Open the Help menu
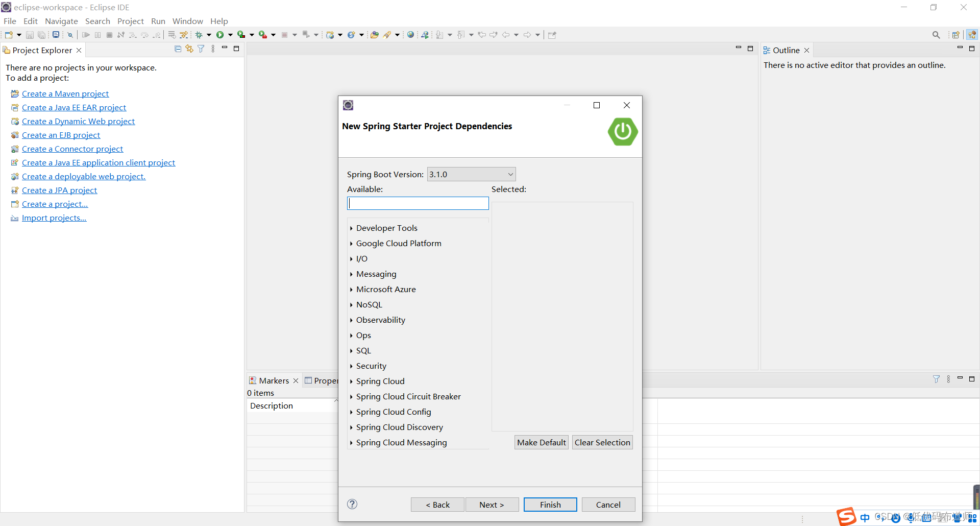This screenshot has width=980, height=526. click(219, 21)
